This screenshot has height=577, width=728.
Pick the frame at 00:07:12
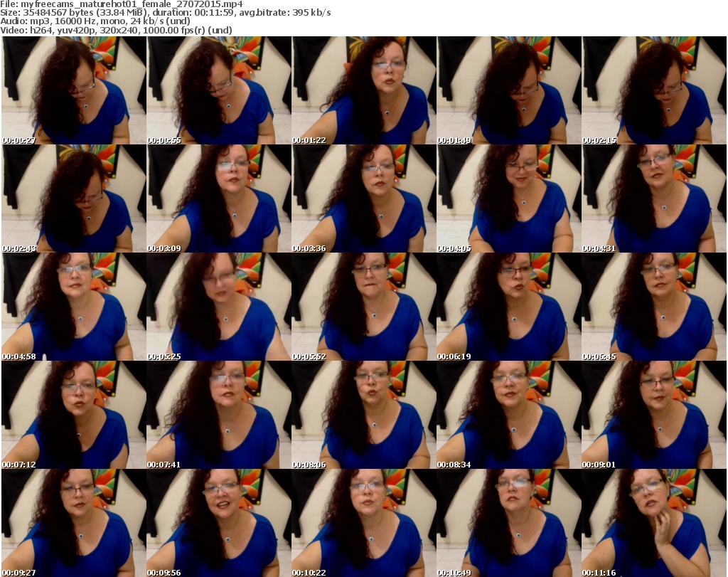coord(74,415)
